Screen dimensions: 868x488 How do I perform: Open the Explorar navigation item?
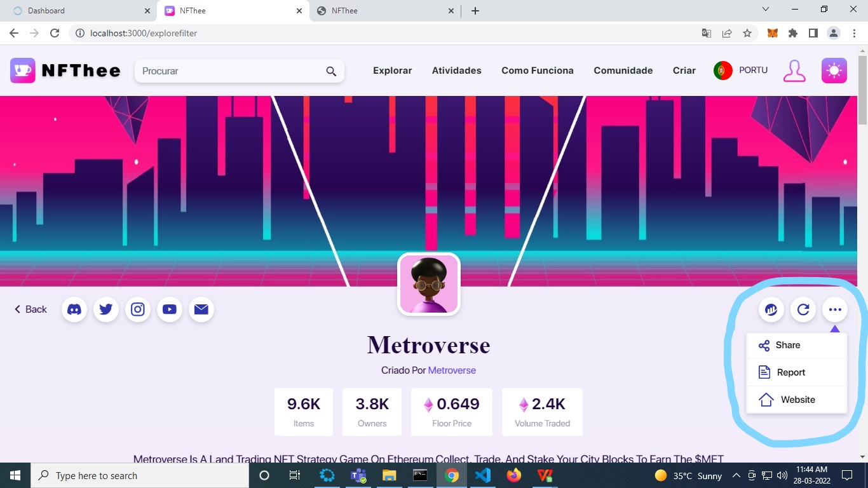[x=392, y=71]
